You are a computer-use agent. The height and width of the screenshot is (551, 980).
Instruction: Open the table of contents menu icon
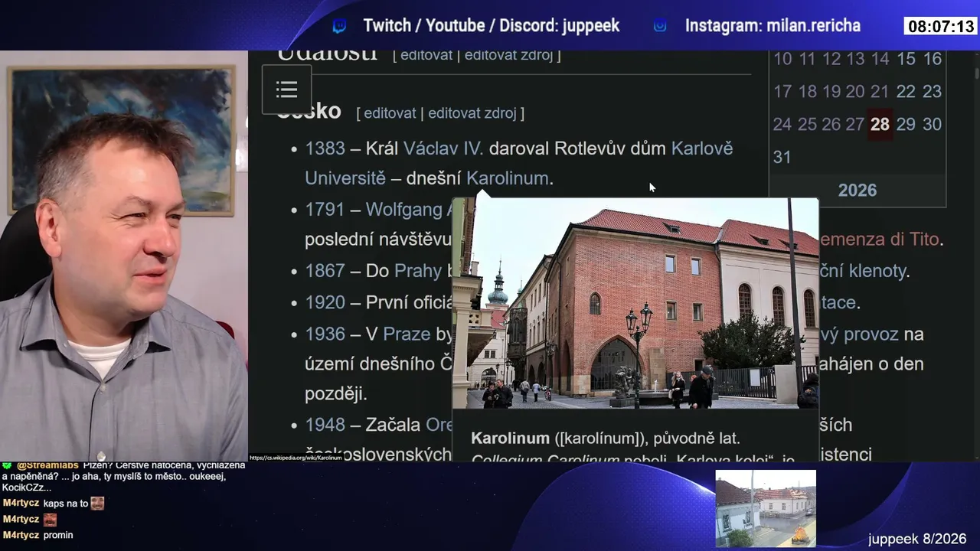click(286, 90)
